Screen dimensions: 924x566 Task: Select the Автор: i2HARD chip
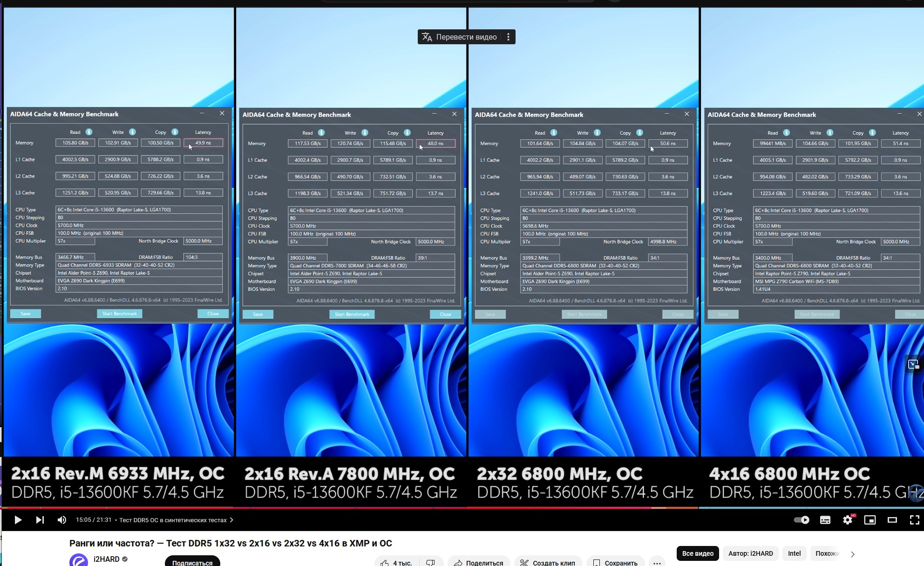click(x=750, y=553)
